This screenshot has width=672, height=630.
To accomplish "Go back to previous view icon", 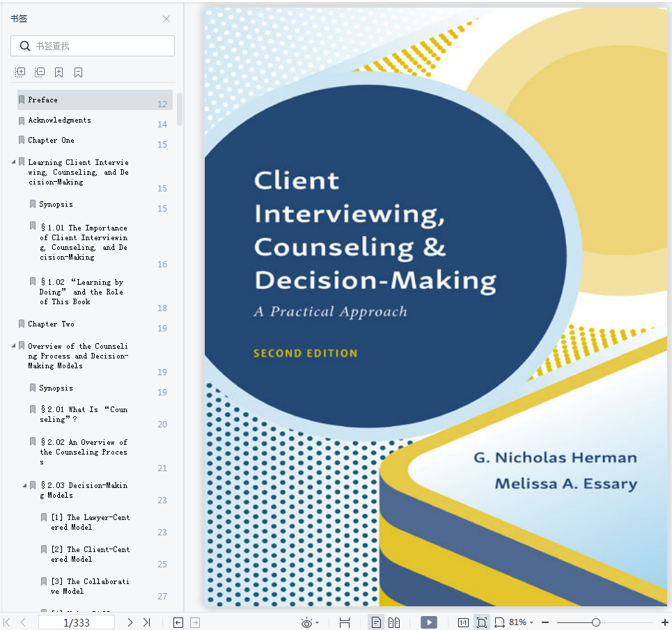I will [x=178, y=623].
